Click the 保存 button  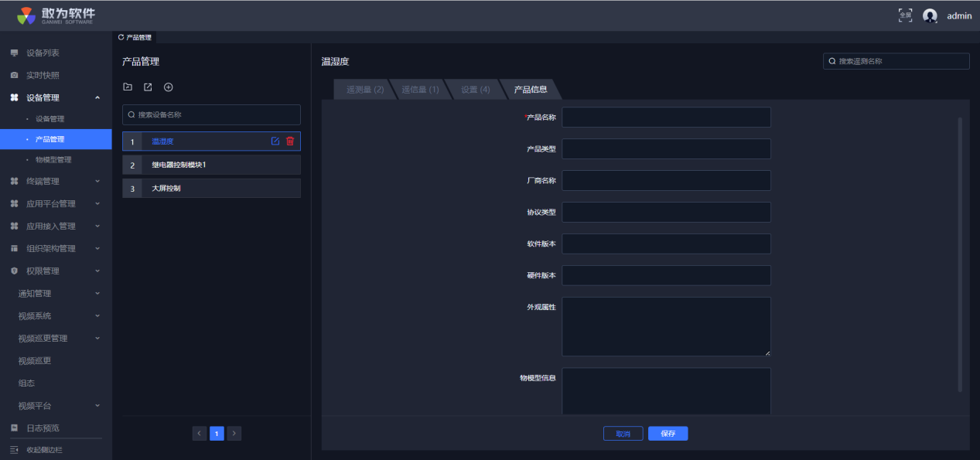(668, 434)
